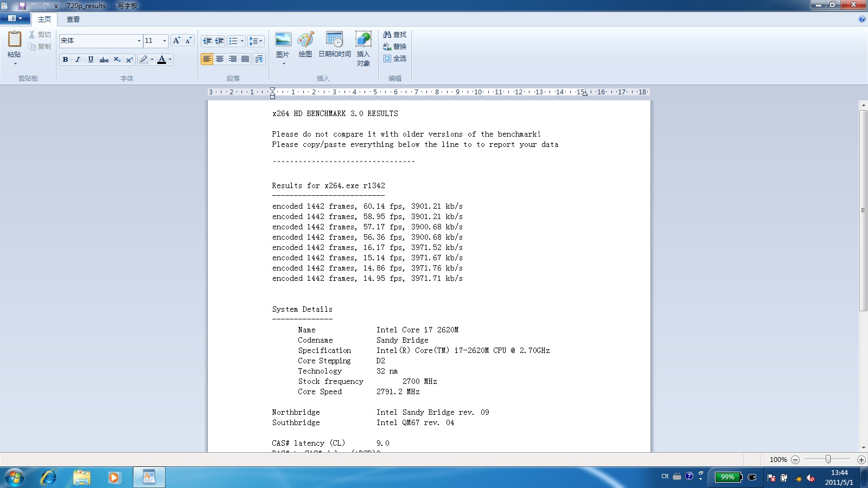Viewport: 868px width, 488px height.
Task: Click the battery 99% indicator
Action: coord(727,477)
